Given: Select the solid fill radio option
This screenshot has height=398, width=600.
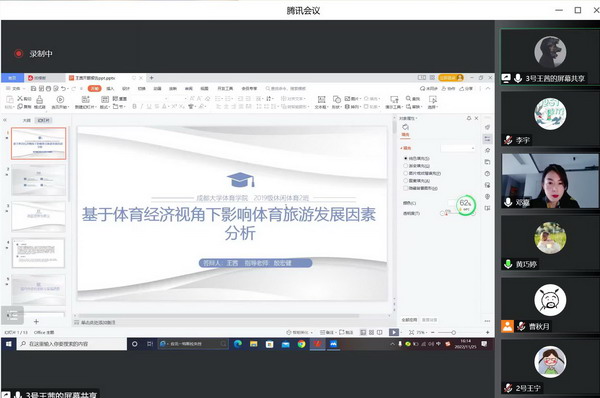Looking at the screenshot, I should (x=406, y=158).
